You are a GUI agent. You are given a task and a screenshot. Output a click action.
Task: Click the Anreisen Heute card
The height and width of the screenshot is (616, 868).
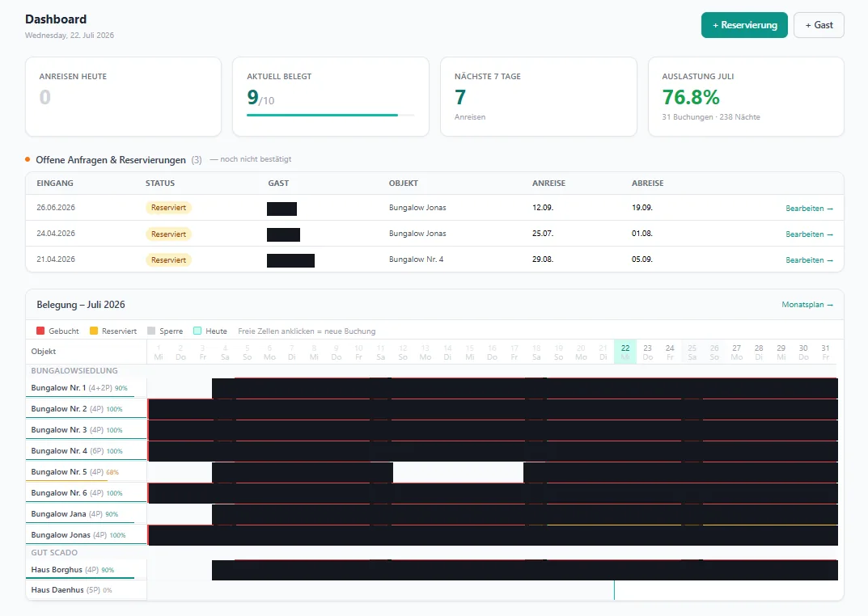124,97
